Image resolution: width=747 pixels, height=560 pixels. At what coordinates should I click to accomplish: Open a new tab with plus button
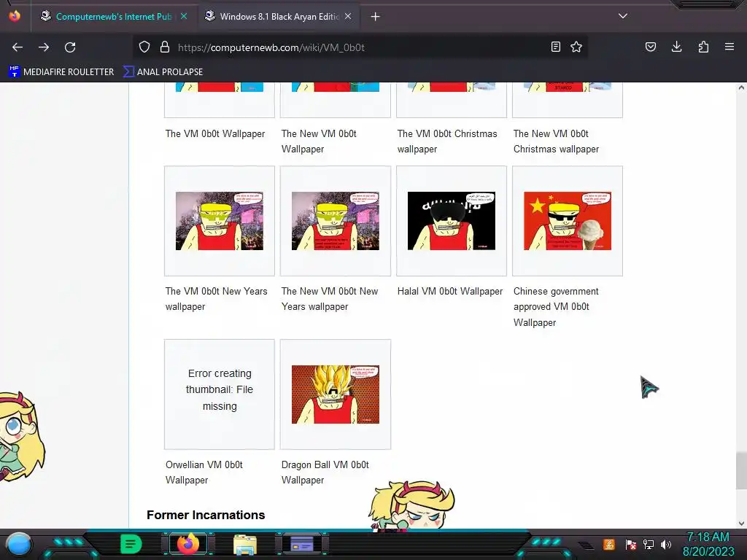point(376,17)
